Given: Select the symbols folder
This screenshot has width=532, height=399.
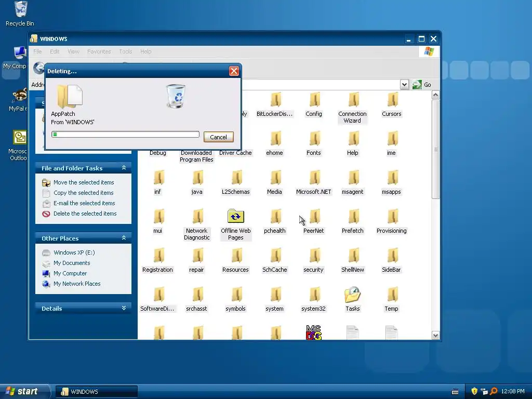Looking at the screenshot, I should click(235, 299).
